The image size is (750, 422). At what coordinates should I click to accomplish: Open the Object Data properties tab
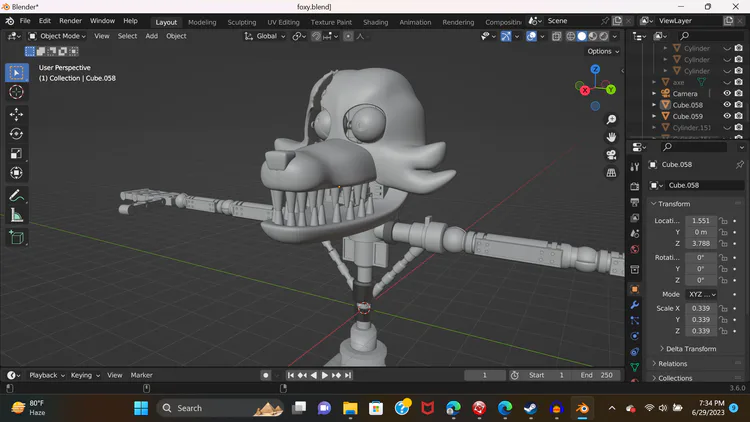635,367
